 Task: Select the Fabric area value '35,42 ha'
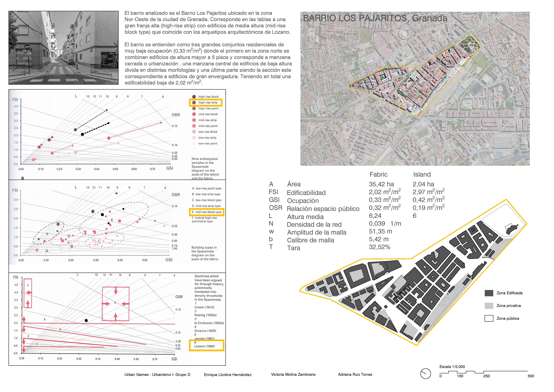click(381, 184)
